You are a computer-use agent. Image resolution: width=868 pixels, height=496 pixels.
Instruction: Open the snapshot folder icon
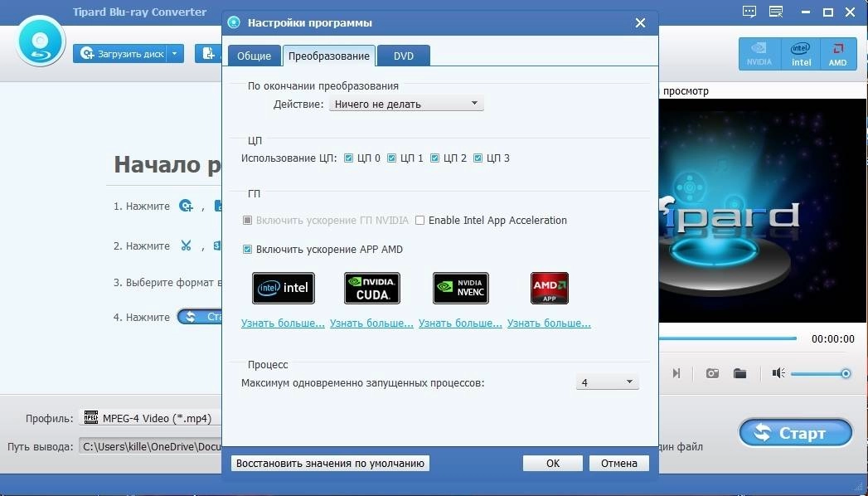[740, 374]
